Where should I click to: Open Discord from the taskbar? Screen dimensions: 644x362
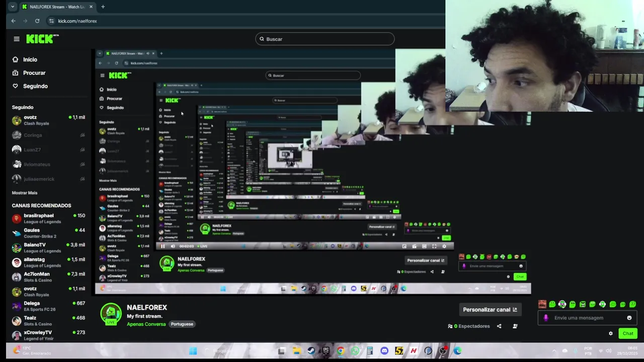point(384,351)
